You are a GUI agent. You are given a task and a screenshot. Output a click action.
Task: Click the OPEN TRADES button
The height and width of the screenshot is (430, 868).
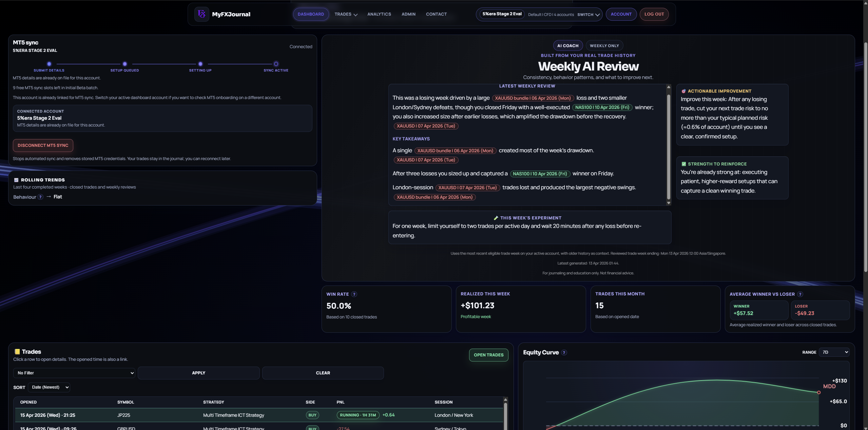[488, 355]
